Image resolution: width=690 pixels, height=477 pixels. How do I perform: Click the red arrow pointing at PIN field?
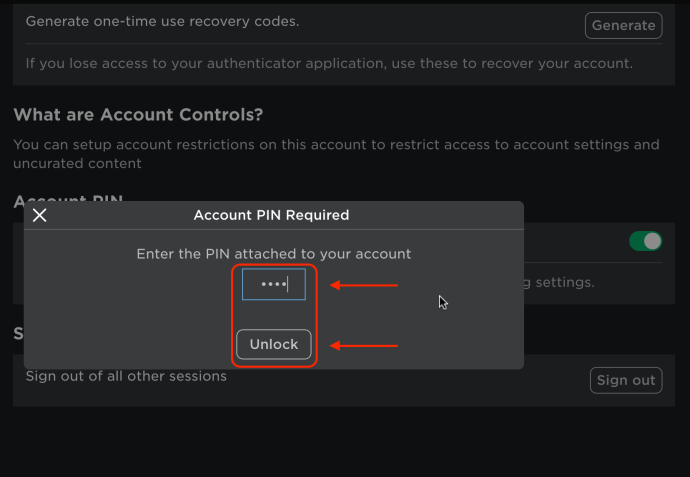pyautogui.click(x=364, y=285)
